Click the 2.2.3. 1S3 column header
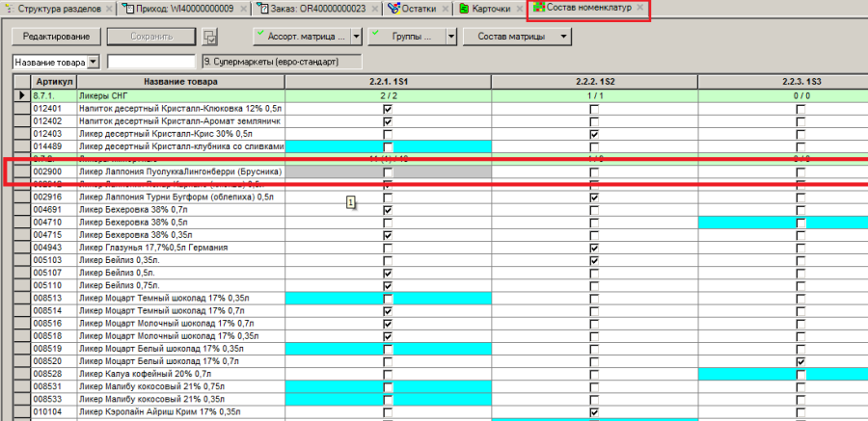868x421 pixels. coord(783,82)
